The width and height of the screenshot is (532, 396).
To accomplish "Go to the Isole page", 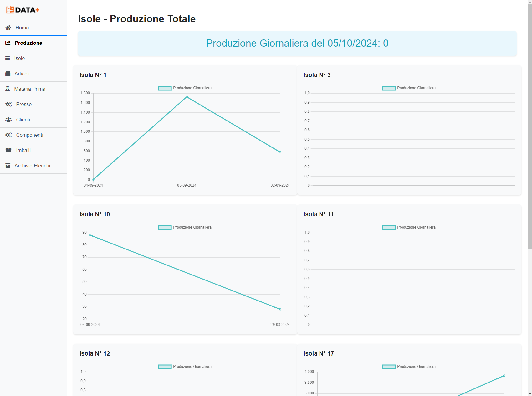I will (33, 58).
